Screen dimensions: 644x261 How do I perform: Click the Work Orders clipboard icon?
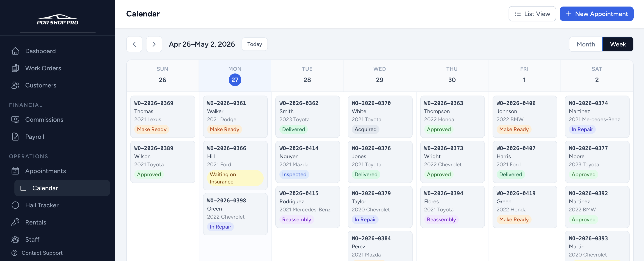click(x=15, y=68)
